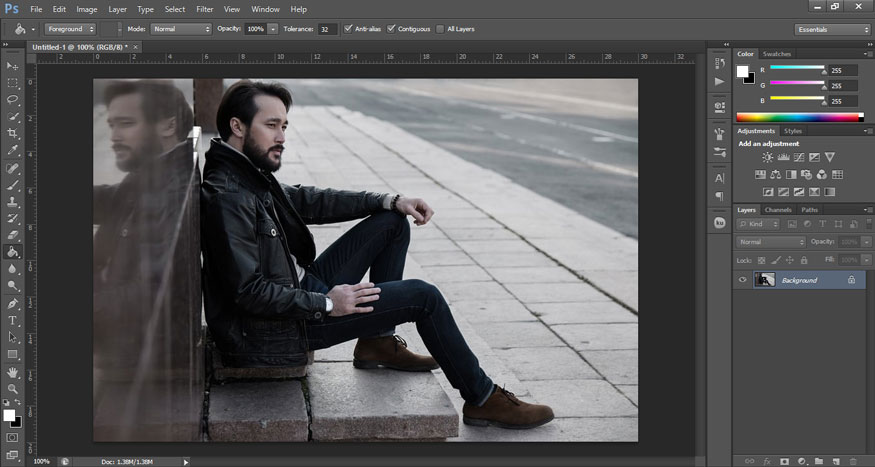Select the History Brush tool
Screen dimensions: 875x467
pos(12,219)
